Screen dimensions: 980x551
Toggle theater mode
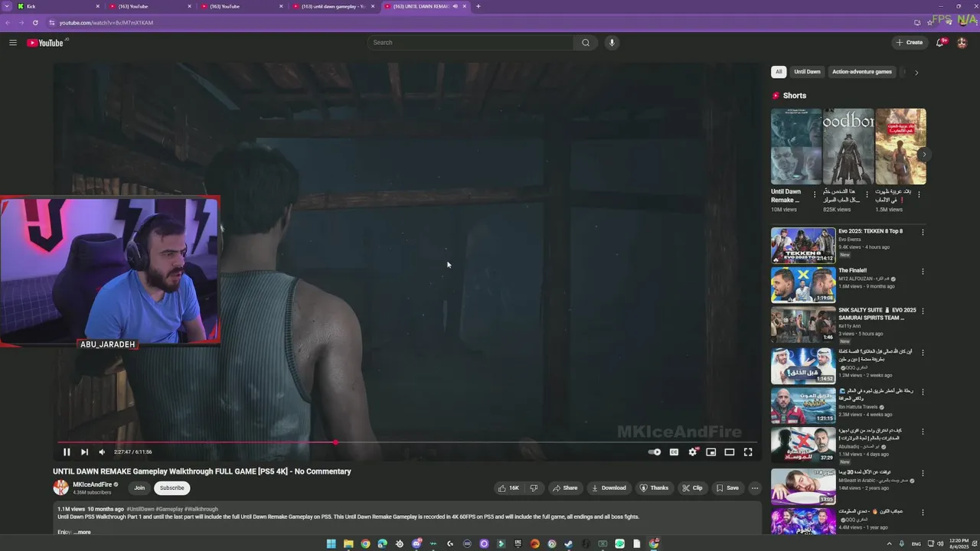point(730,452)
